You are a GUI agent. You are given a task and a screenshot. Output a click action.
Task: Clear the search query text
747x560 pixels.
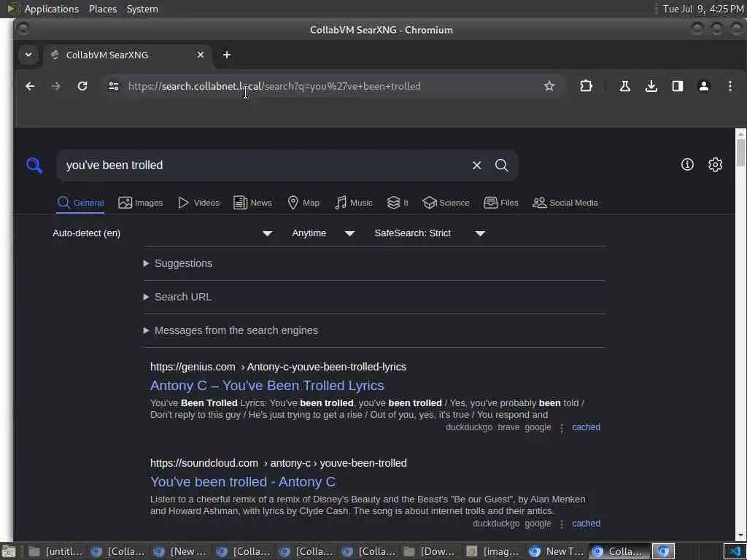[476, 166]
